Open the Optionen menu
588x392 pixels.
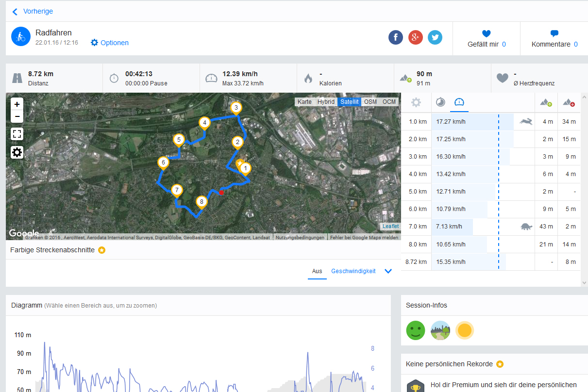(x=110, y=43)
